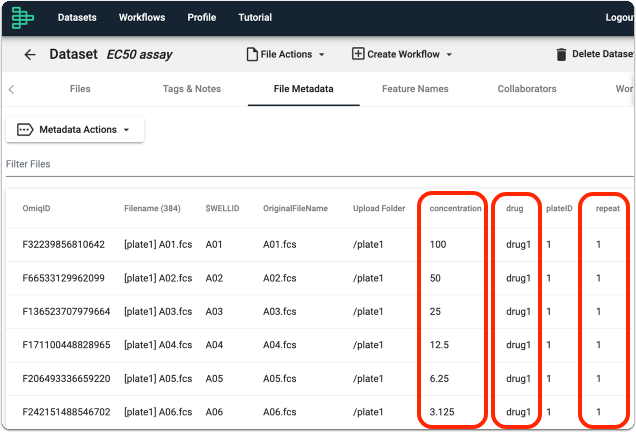Click filename [plate1] A04.fcs

(158, 345)
